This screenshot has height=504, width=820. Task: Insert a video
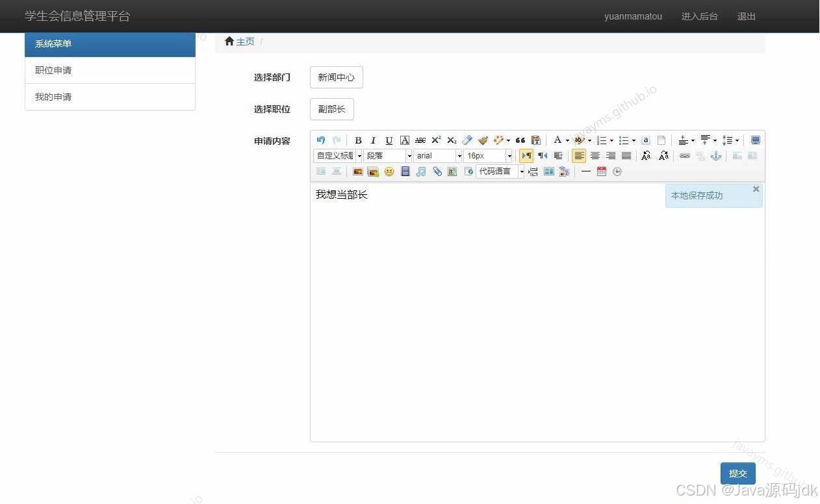pyautogui.click(x=405, y=171)
